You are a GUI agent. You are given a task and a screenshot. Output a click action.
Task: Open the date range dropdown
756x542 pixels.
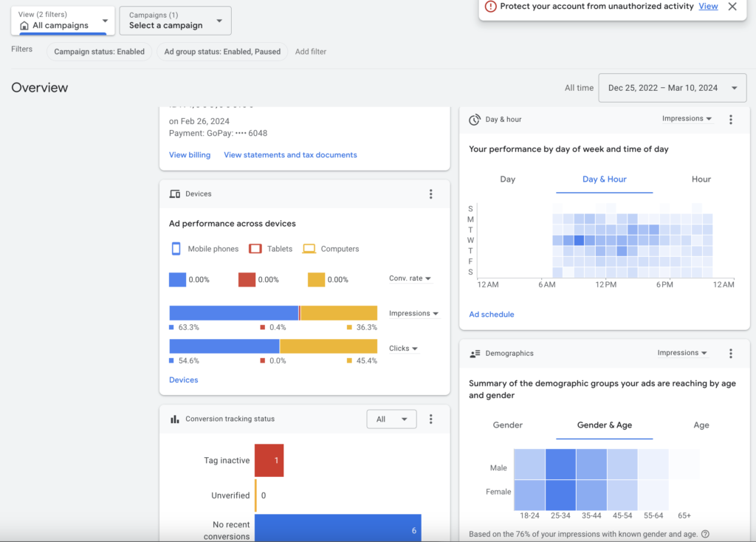click(x=672, y=87)
